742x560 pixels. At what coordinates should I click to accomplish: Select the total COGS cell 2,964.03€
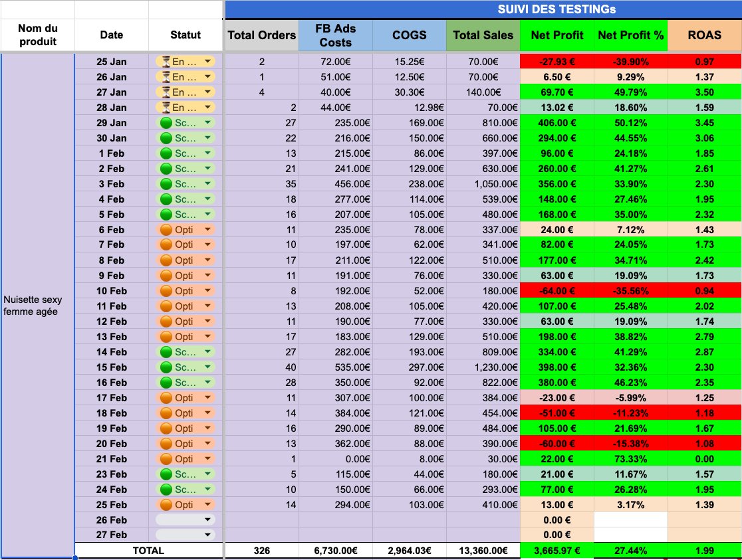coord(410,550)
